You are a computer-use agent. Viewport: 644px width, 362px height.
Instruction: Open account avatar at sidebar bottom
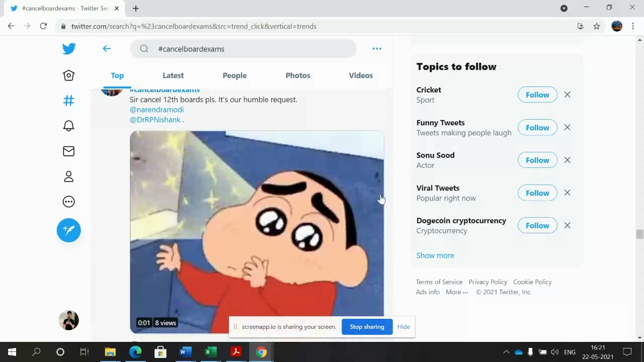click(69, 320)
